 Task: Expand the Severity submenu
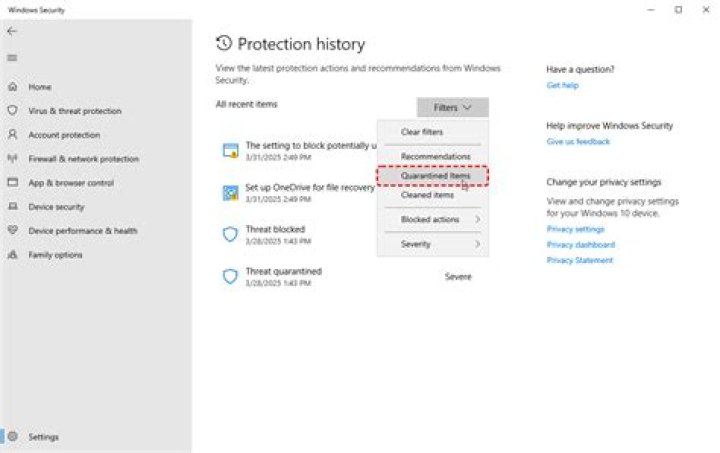433,244
